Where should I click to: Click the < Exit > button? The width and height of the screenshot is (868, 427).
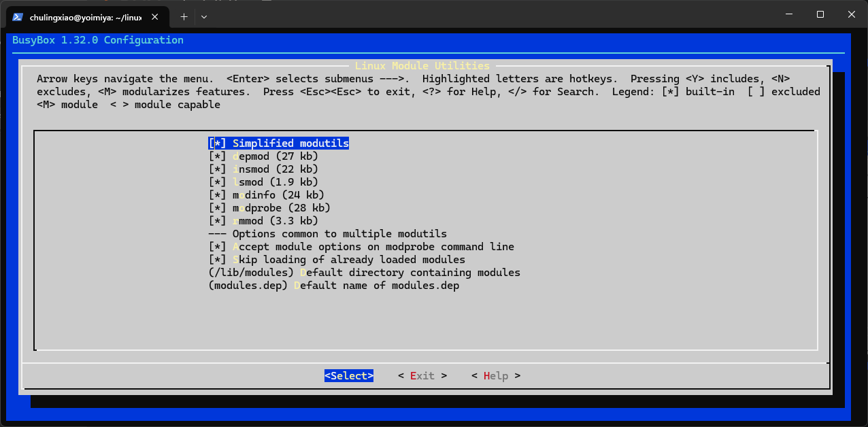coord(422,376)
